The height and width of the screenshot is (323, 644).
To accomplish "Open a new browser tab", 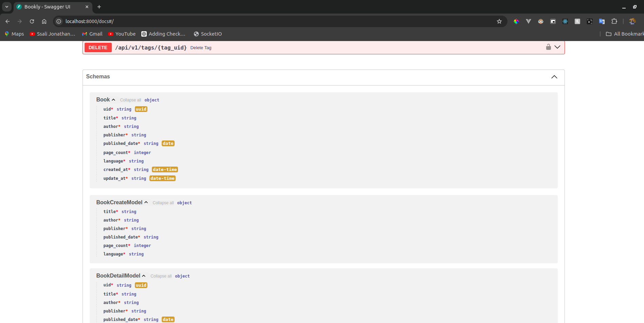I will pyautogui.click(x=99, y=7).
